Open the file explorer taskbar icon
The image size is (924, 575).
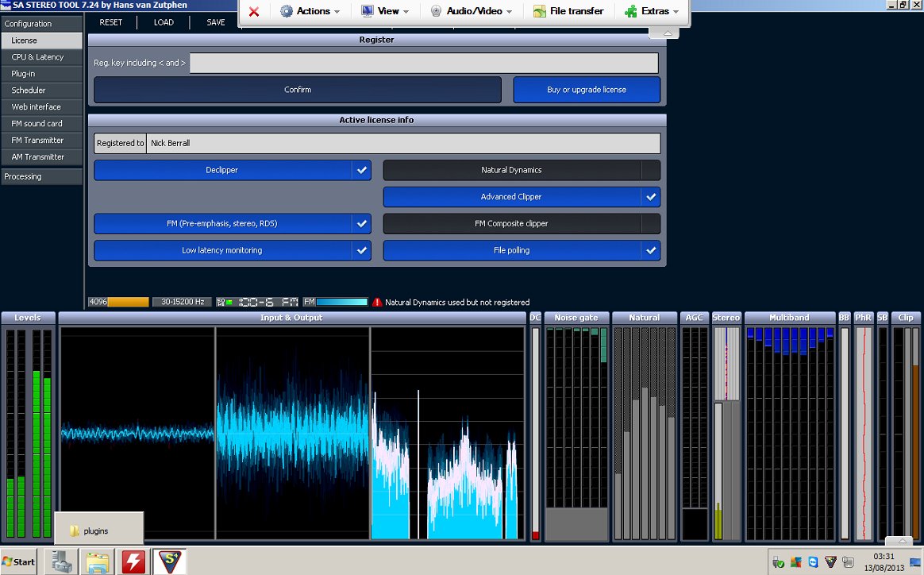(x=98, y=561)
